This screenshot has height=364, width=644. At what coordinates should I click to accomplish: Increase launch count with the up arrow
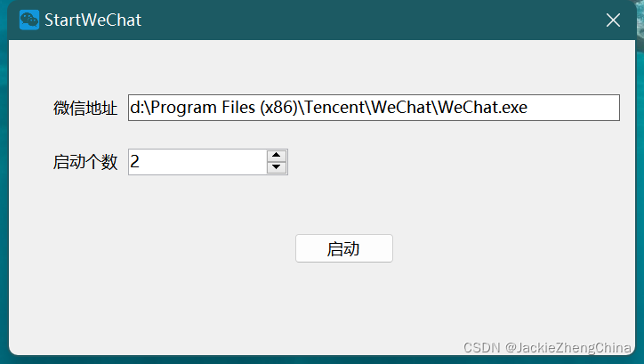[277, 156]
